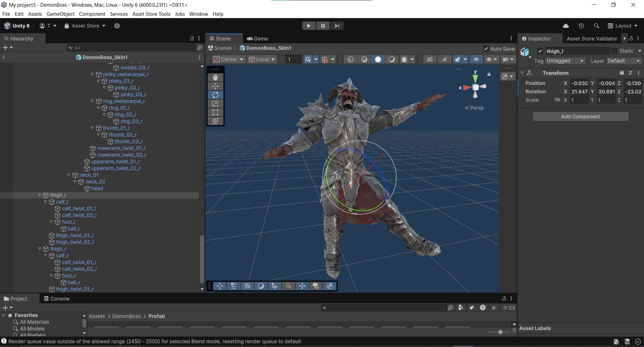The width and height of the screenshot is (644, 347).
Task: Select the wireframe draw mode sphere
Action: [x=351, y=59]
